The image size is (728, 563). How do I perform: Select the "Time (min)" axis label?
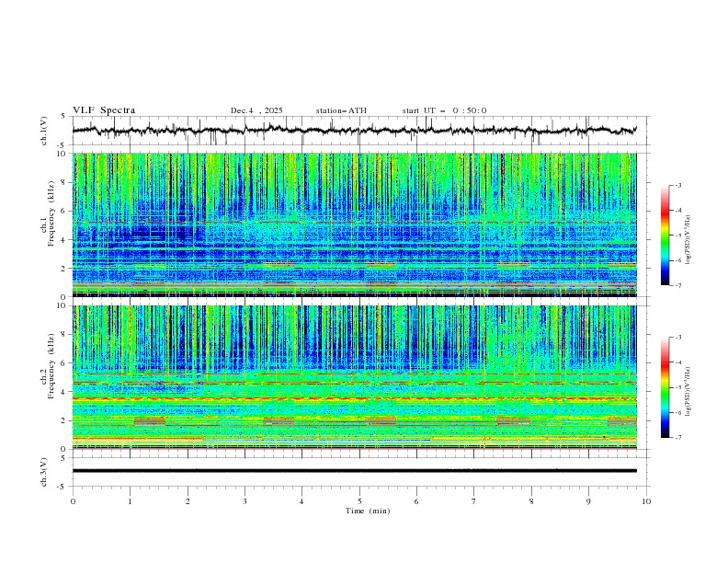pyautogui.click(x=368, y=511)
